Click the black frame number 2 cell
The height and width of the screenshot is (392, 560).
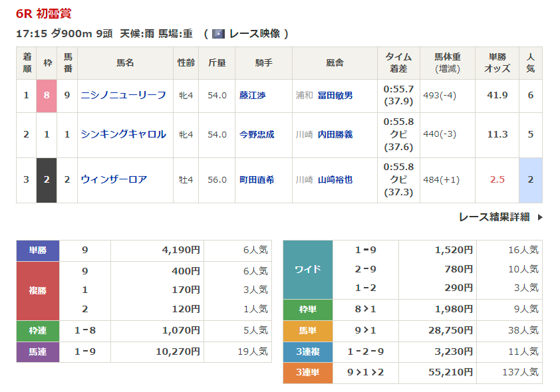click(x=47, y=179)
